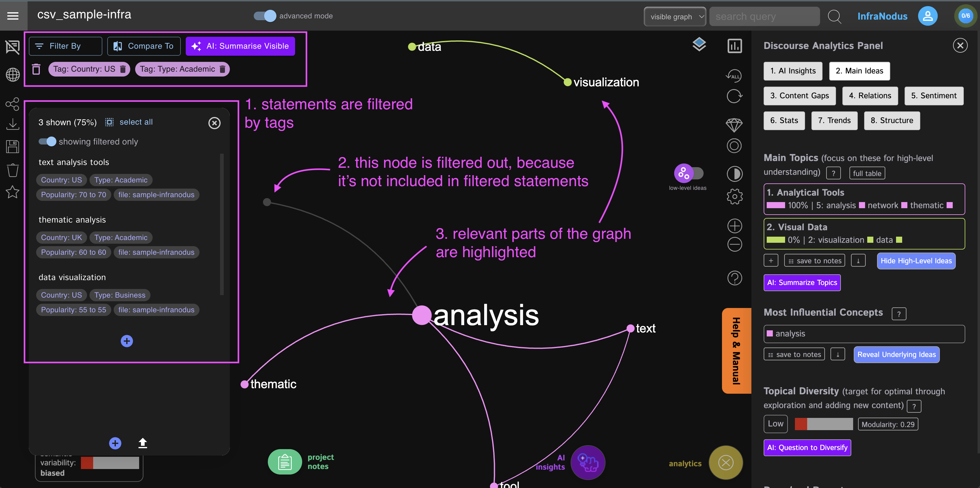Screen dimensions: 980x488
Task: Click the diamond gem icon
Action: point(734,125)
